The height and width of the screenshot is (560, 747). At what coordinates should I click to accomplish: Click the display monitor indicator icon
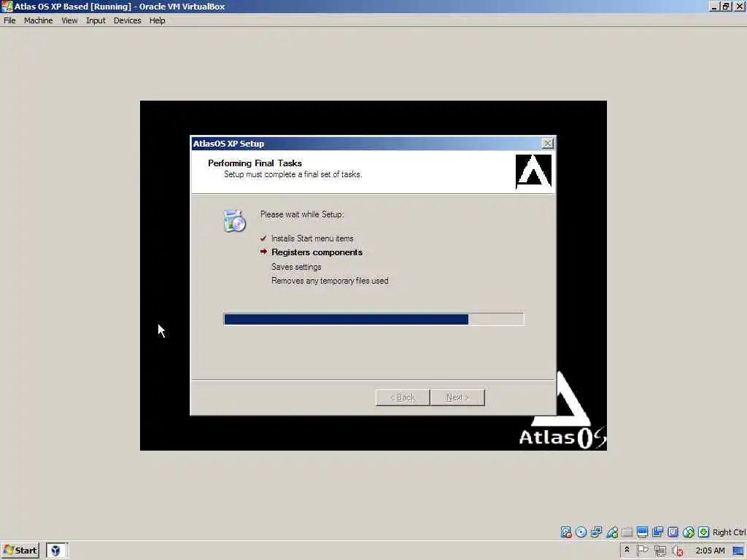point(642,532)
